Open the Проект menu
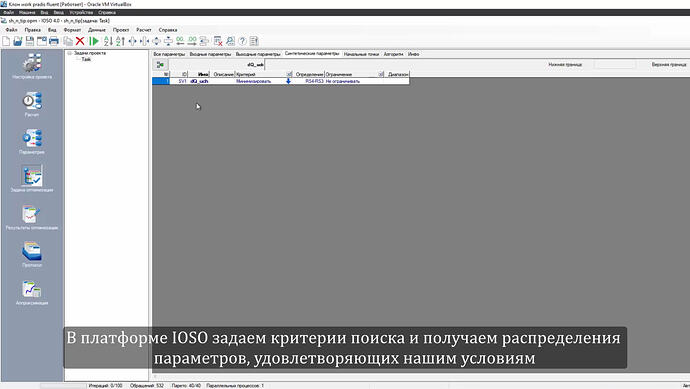The height and width of the screenshot is (389, 690). (x=121, y=30)
